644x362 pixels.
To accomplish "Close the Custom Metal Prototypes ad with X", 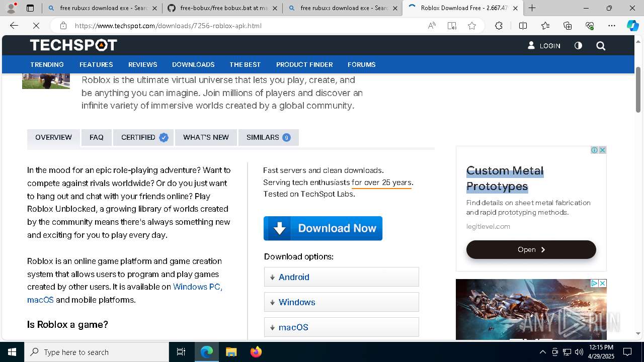I will click(602, 150).
